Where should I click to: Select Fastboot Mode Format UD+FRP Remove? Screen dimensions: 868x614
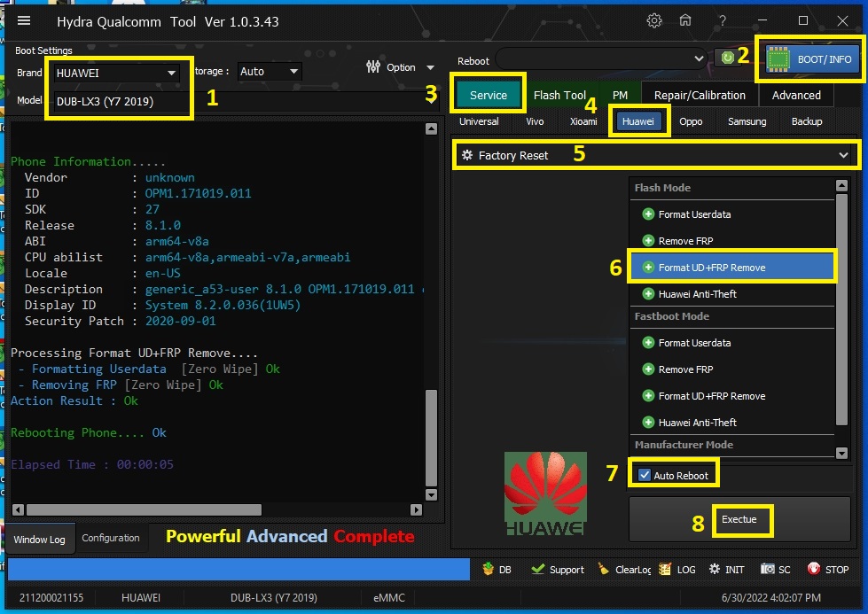731,396
